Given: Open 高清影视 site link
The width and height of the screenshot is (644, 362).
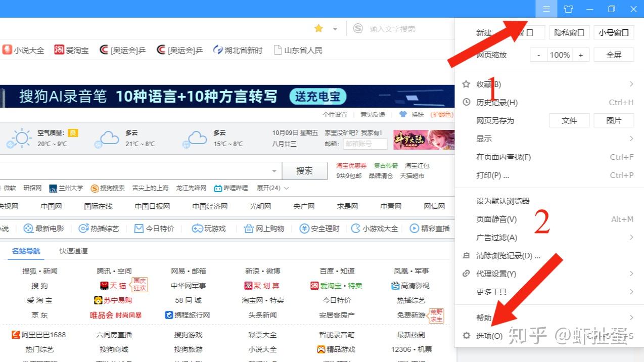Looking at the screenshot, I should (x=410, y=286).
